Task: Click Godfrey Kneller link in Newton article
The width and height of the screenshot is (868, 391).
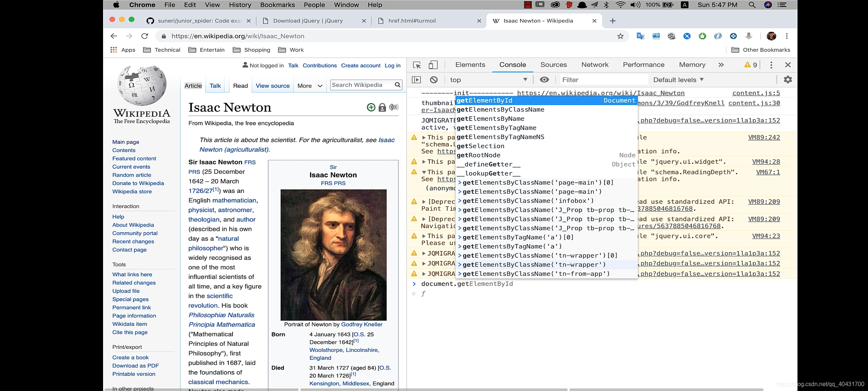Action: click(361, 324)
